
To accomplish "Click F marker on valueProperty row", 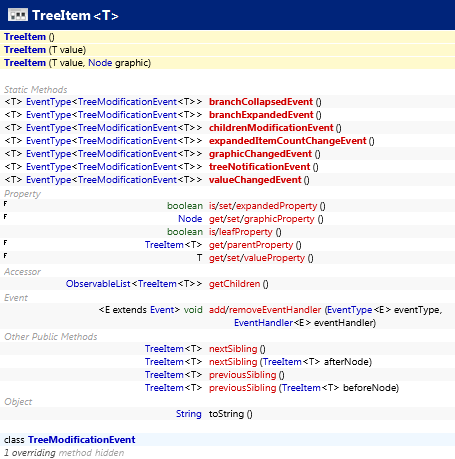I will [5, 255].
